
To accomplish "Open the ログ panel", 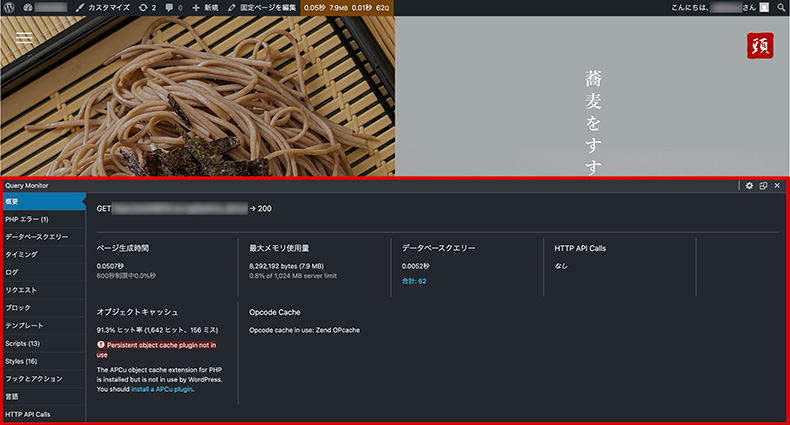I will pyautogui.click(x=44, y=272).
